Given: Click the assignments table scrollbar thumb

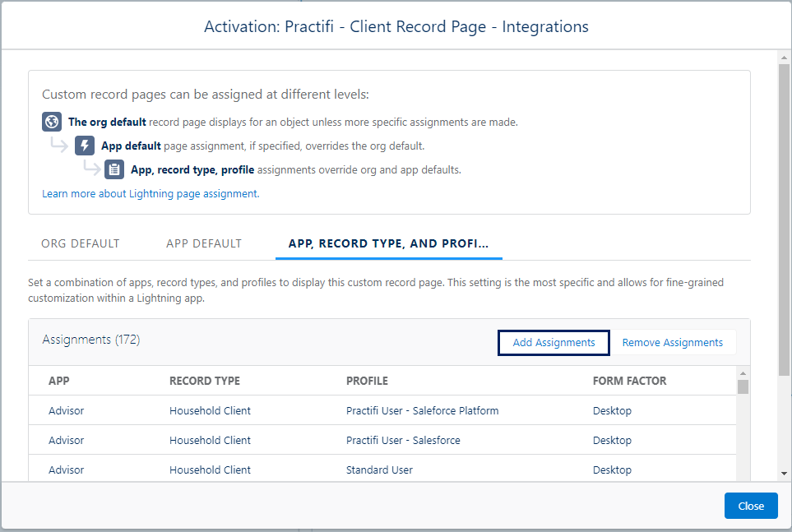Looking at the screenshot, I should pos(743,387).
